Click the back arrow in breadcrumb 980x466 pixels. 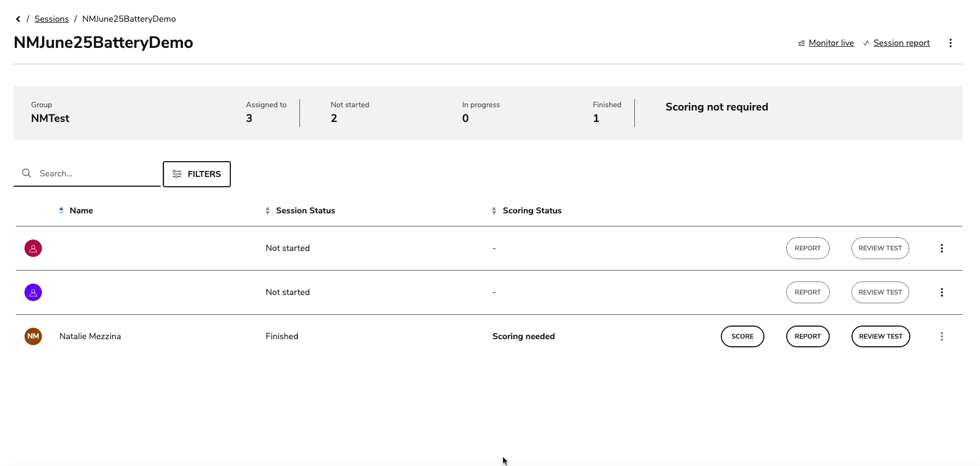click(x=18, y=19)
